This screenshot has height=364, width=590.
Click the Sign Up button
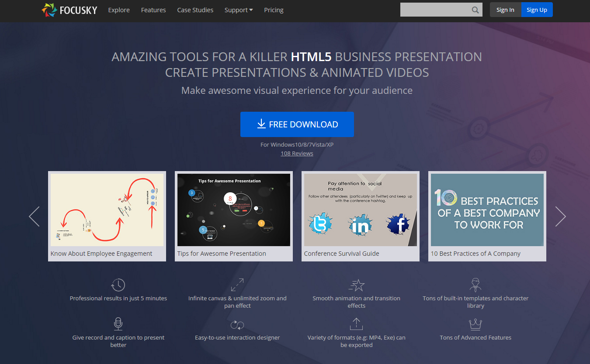click(537, 10)
